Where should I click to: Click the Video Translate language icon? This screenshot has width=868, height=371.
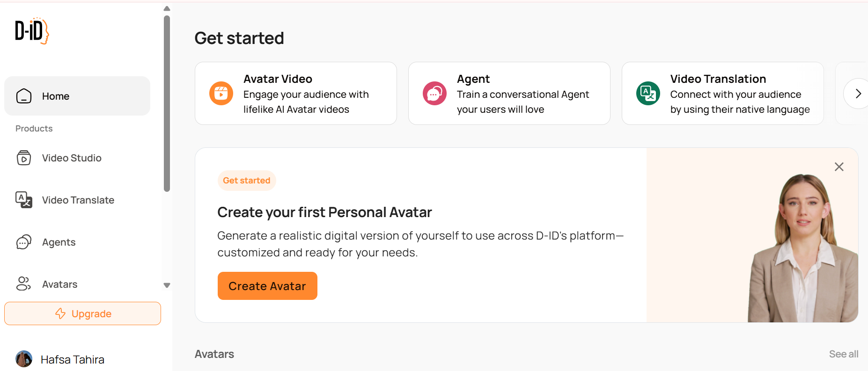(24, 200)
